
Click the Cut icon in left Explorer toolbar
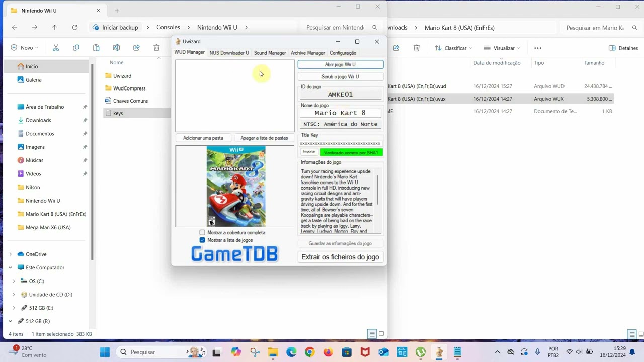56,48
